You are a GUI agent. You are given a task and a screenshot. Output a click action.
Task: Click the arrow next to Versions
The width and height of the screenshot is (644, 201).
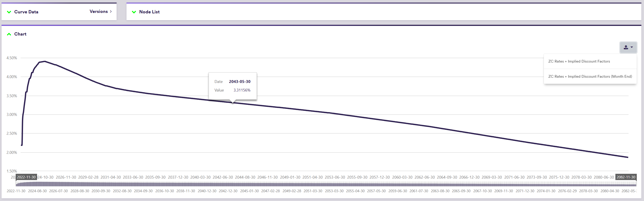[111, 11]
